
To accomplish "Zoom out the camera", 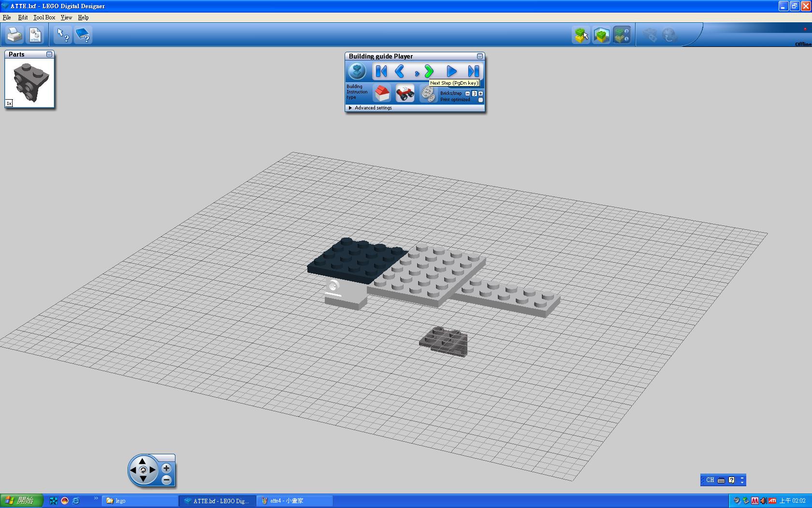I will coord(166,480).
